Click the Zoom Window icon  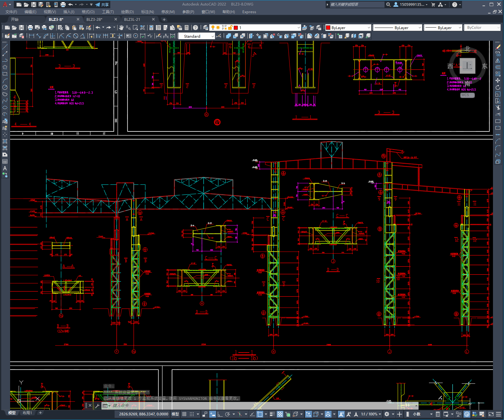pos(135,28)
